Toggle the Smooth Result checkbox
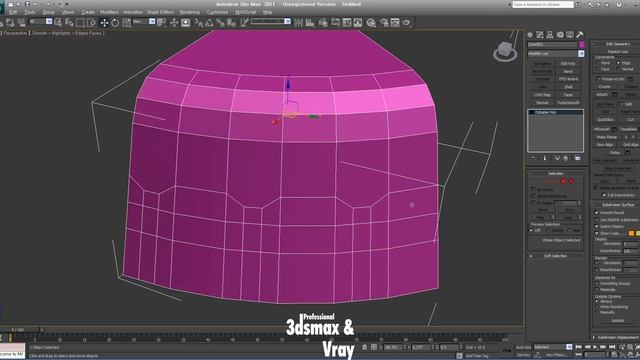 point(597,213)
